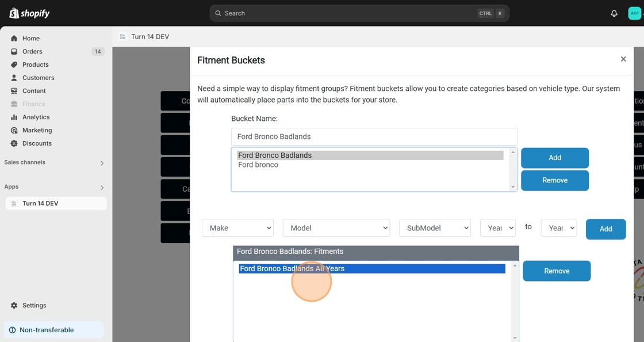
Task: Click the Shopify logo
Action: pyautogui.click(x=29, y=13)
